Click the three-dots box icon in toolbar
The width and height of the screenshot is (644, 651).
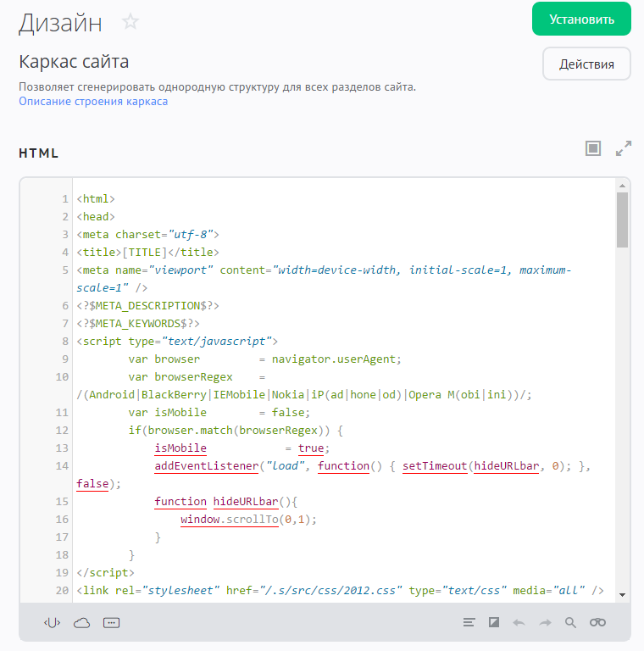[x=111, y=623]
